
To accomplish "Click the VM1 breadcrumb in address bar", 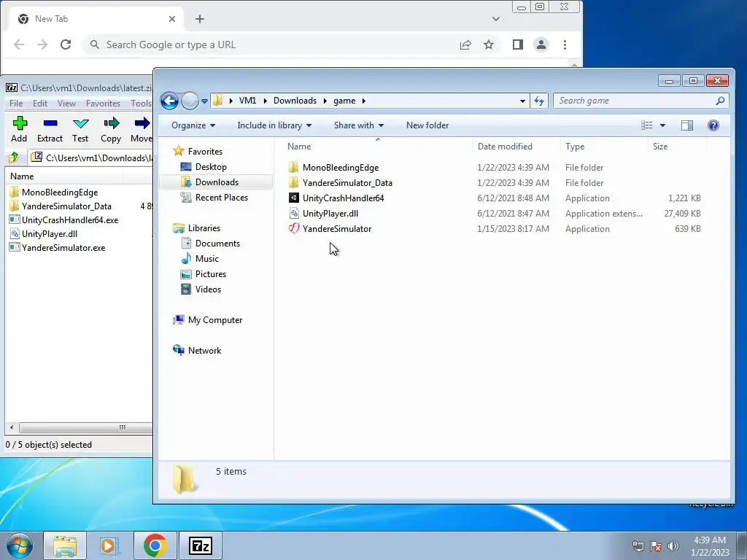I will point(247,101).
